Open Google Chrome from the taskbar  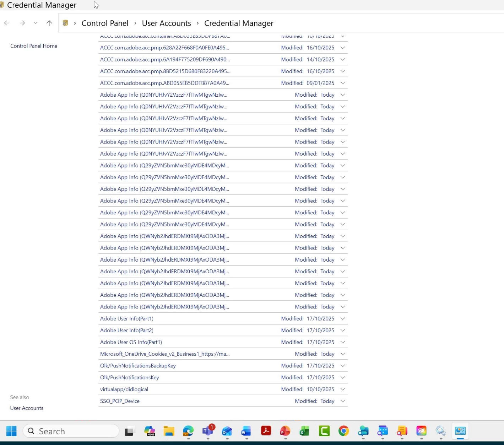coord(343,431)
